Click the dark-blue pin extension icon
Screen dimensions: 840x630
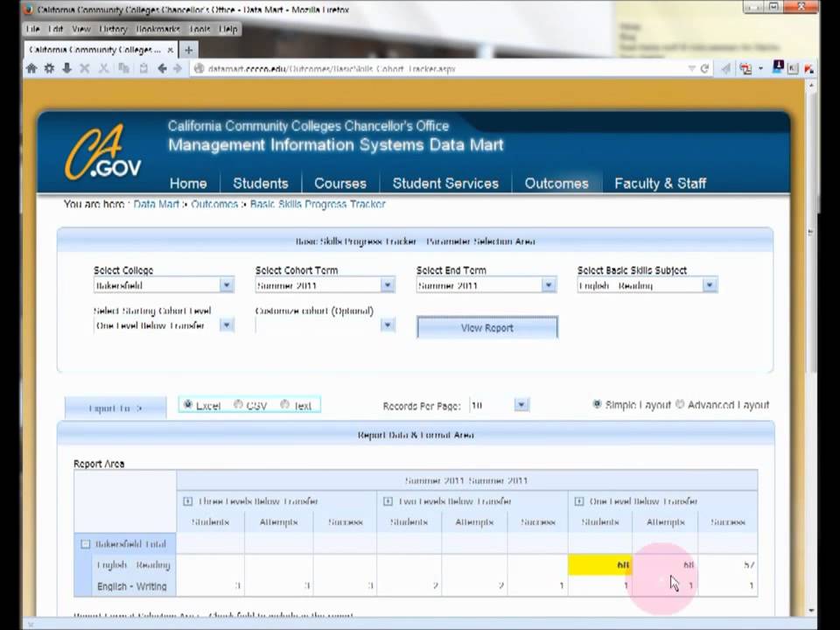coord(778,66)
